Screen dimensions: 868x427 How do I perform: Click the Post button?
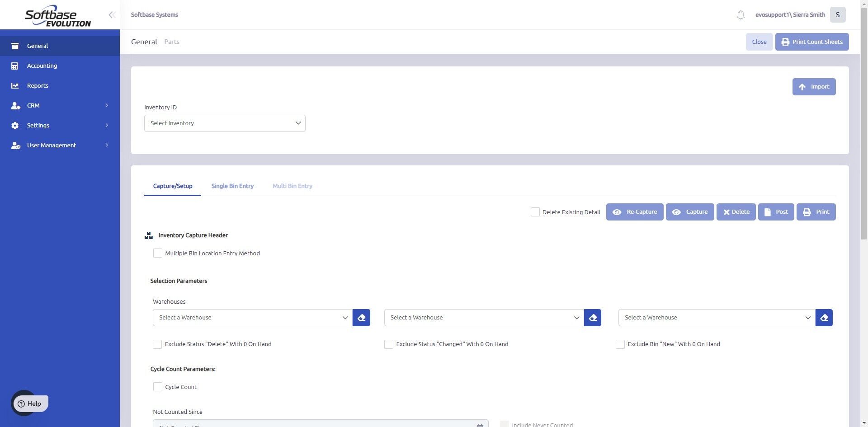click(x=776, y=212)
